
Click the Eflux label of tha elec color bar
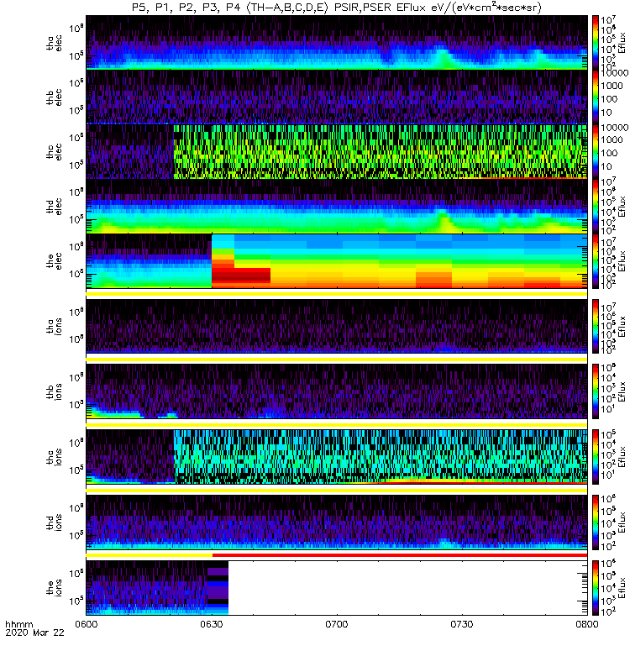pyautogui.click(x=622, y=43)
